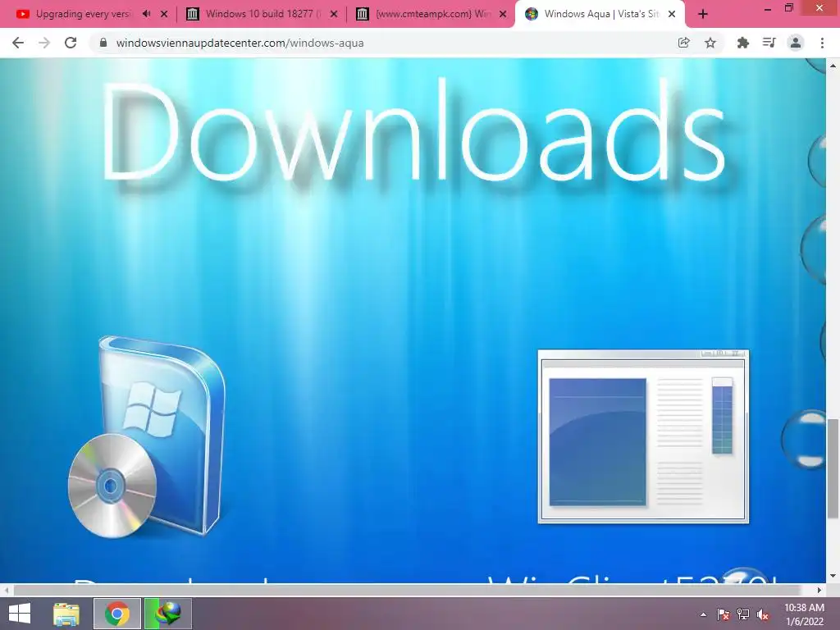Open File Explorer from taskbar
840x630 pixels.
click(66, 614)
